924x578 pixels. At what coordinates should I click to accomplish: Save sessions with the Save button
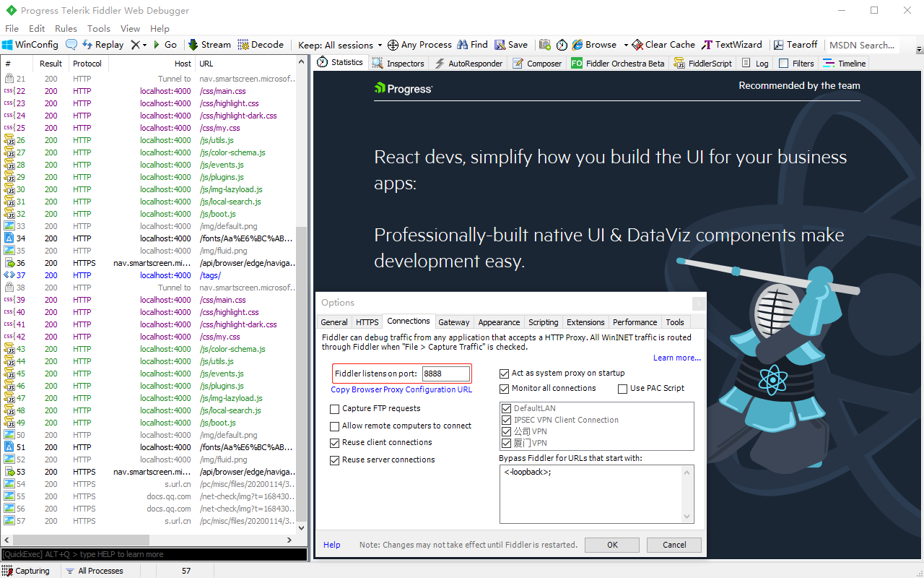click(x=511, y=45)
